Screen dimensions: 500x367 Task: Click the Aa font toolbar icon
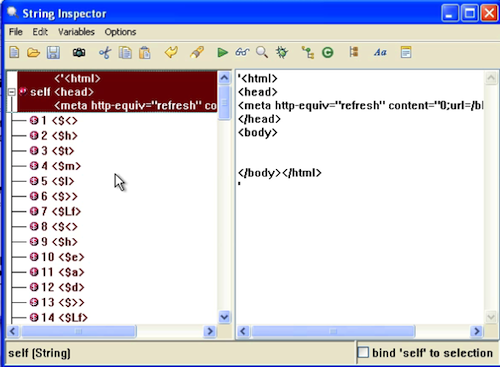pos(380,52)
